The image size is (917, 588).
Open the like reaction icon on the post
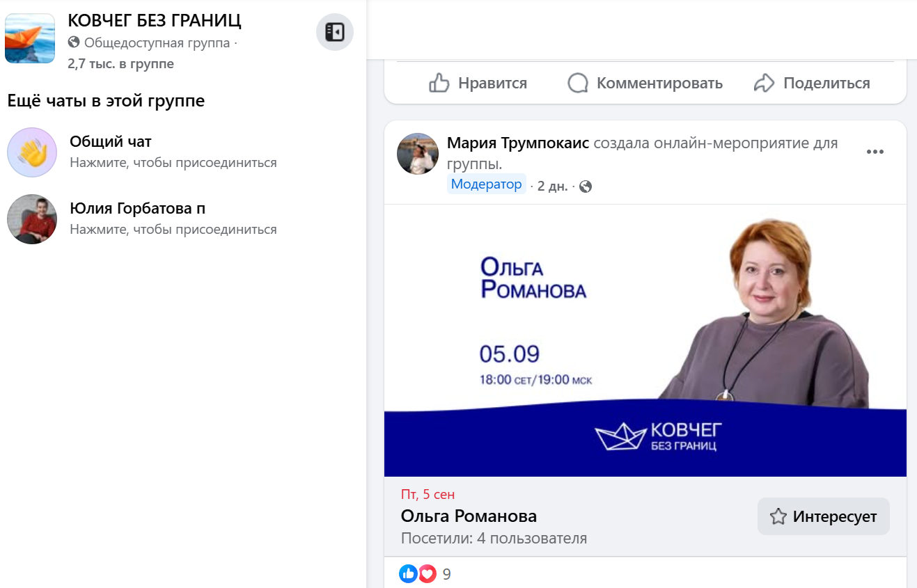point(408,573)
